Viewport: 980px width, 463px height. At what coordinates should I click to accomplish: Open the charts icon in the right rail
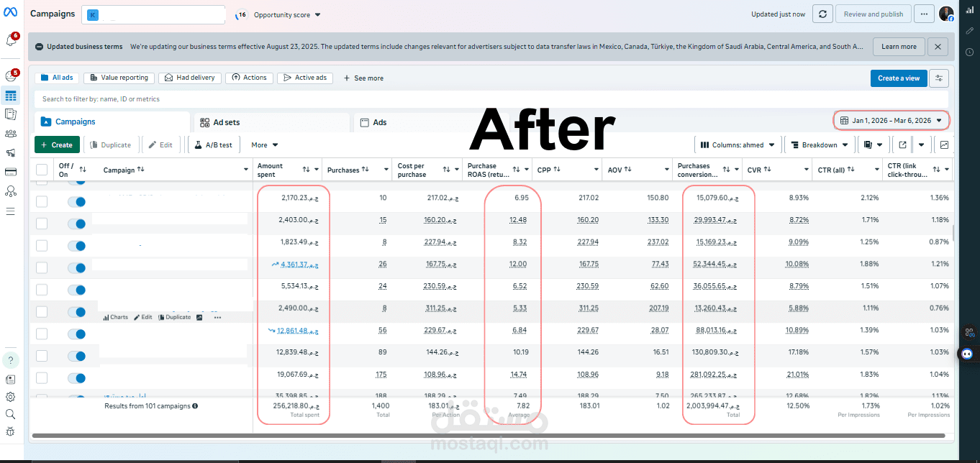969,11
